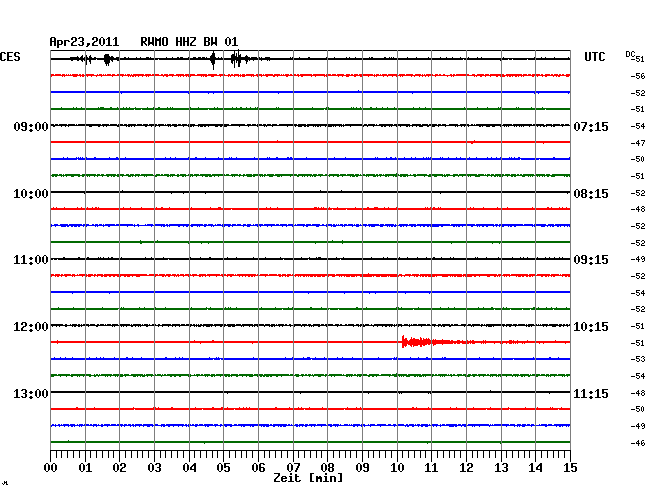The image size is (650, 494).
Task: Select the 10:15 UTC time label
Action: [591, 327]
